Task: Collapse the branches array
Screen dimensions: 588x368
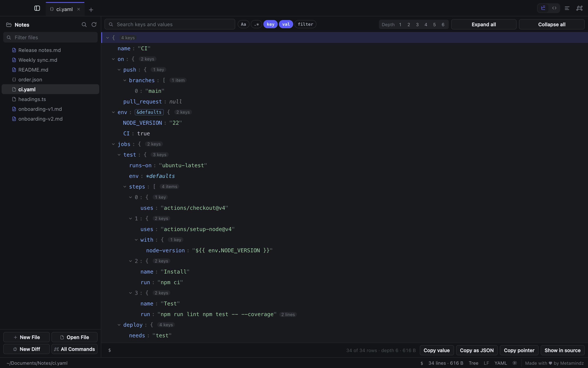Action: pyautogui.click(x=125, y=80)
